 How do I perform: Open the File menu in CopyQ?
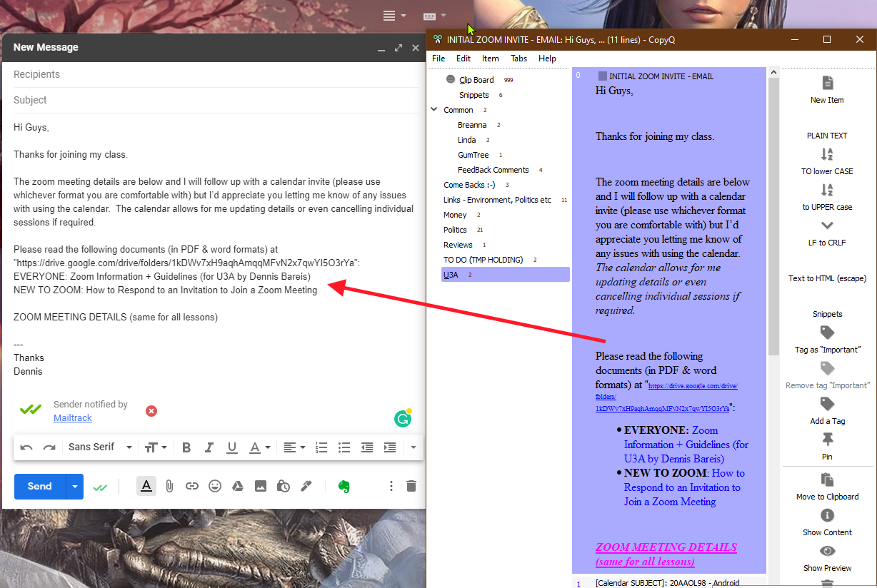tap(438, 59)
